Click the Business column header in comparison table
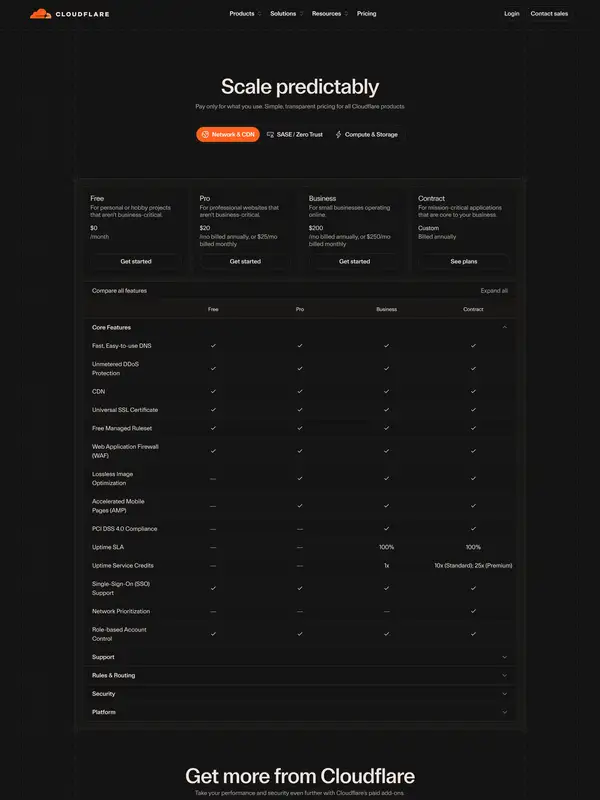Viewport: 600px width, 800px height. pos(387,309)
